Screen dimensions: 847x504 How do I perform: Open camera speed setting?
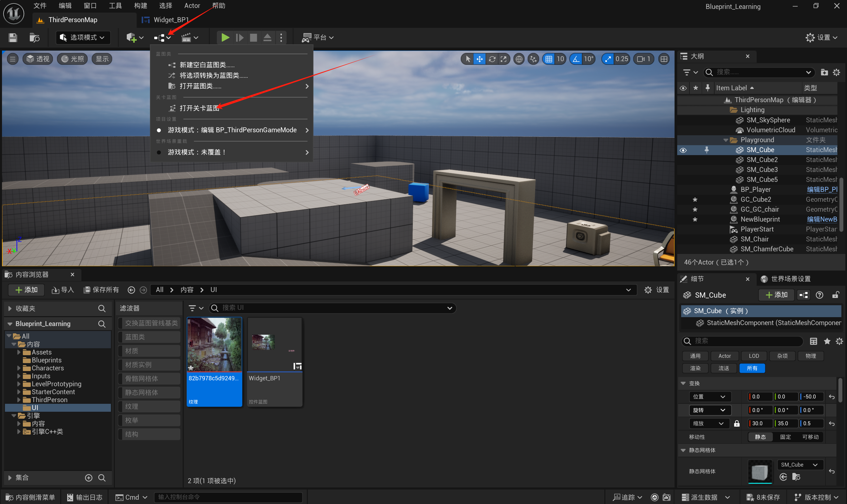(643, 59)
